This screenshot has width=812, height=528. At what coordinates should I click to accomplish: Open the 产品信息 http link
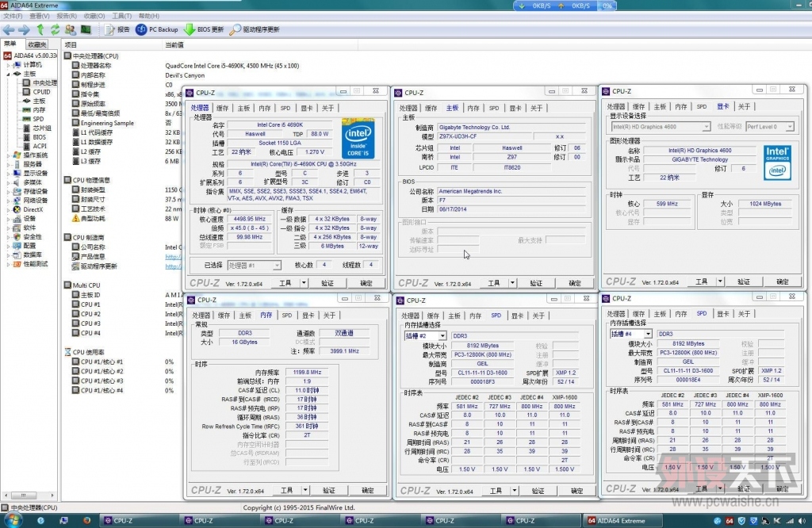(x=173, y=257)
